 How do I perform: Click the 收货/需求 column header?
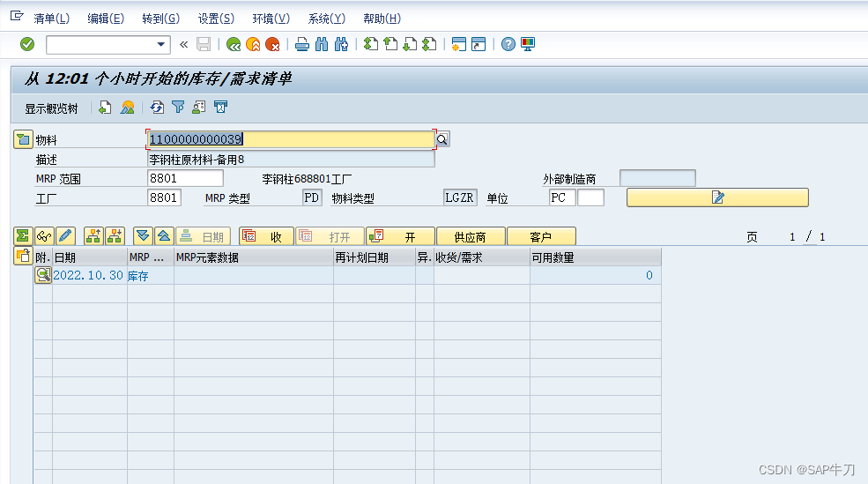point(482,257)
